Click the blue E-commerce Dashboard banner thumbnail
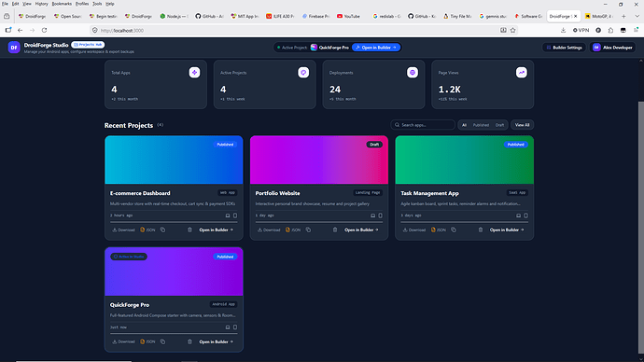The height and width of the screenshot is (362, 644). click(174, 160)
